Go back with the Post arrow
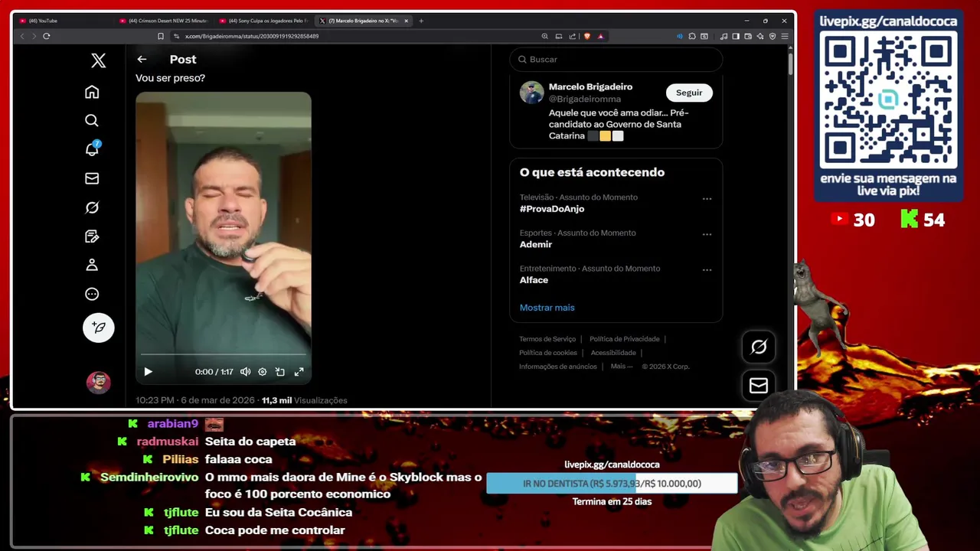 pyautogui.click(x=142, y=59)
